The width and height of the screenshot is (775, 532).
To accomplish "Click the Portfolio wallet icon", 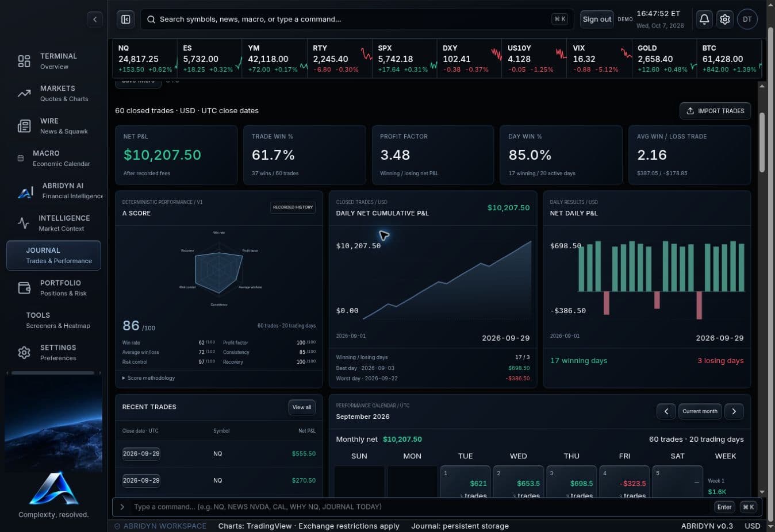I will point(24,288).
